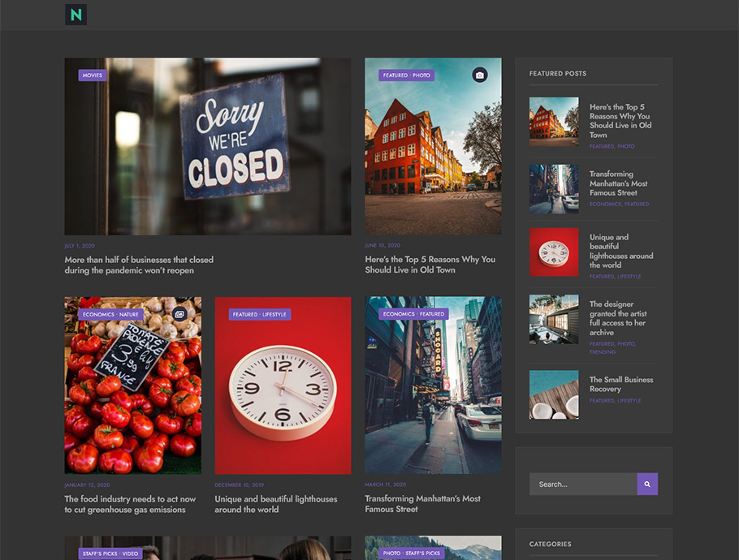The height and width of the screenshot is (560, 739).
Task: Click the TRENDING tag under the designer post
Action: coord(603,352)
